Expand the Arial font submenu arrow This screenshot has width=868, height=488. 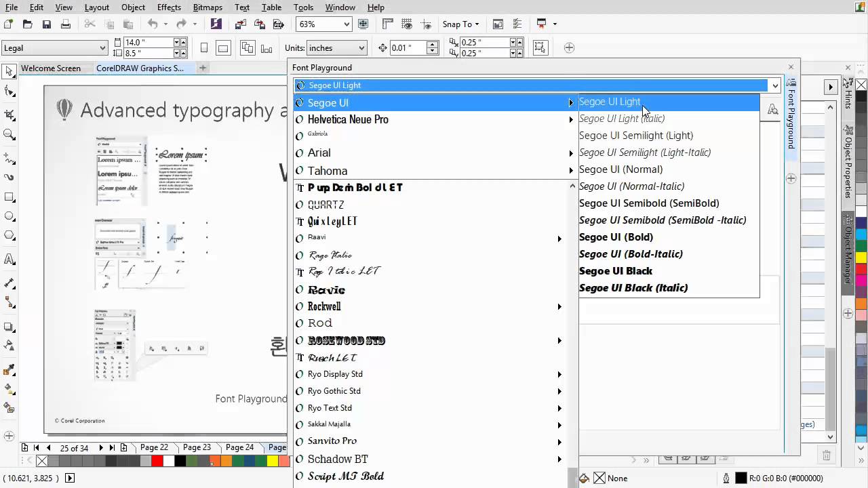[572, 153]
